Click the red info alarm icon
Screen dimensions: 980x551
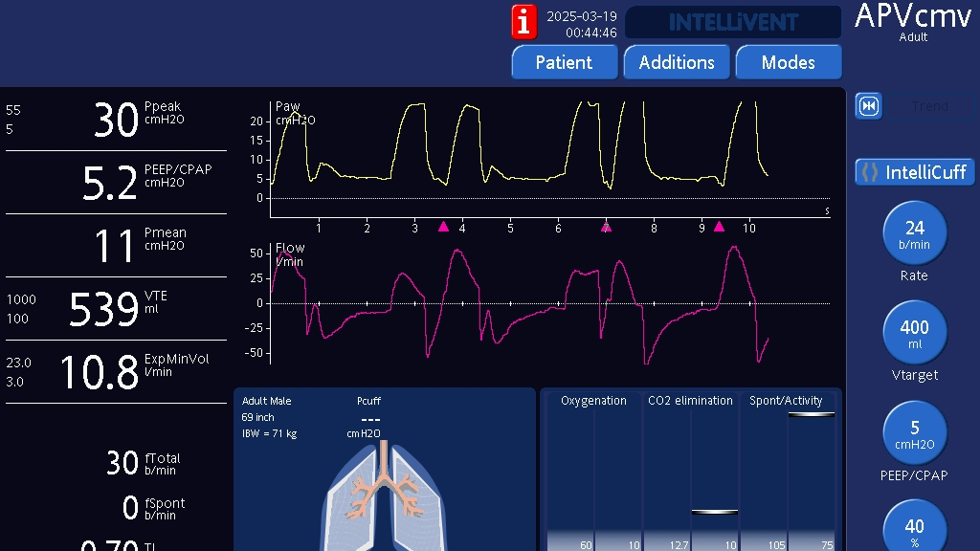(x=523, y=21)
